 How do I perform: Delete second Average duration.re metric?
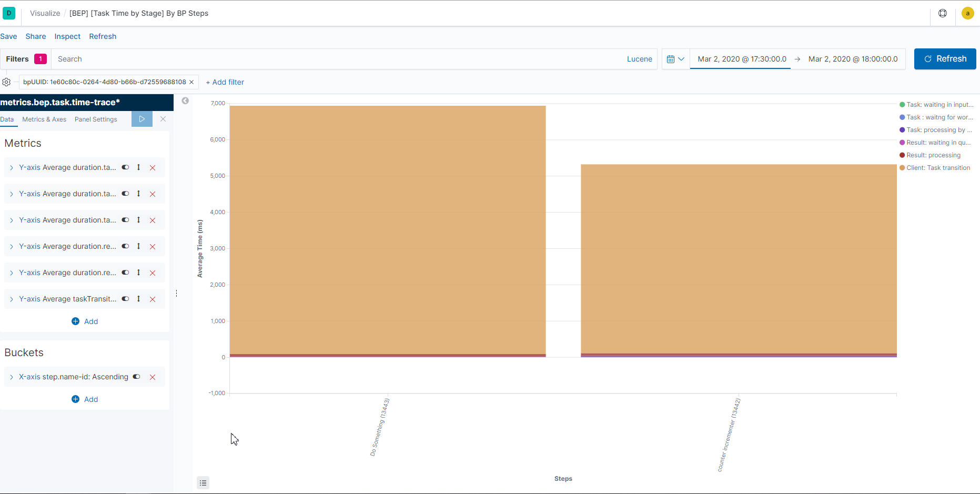153,273
